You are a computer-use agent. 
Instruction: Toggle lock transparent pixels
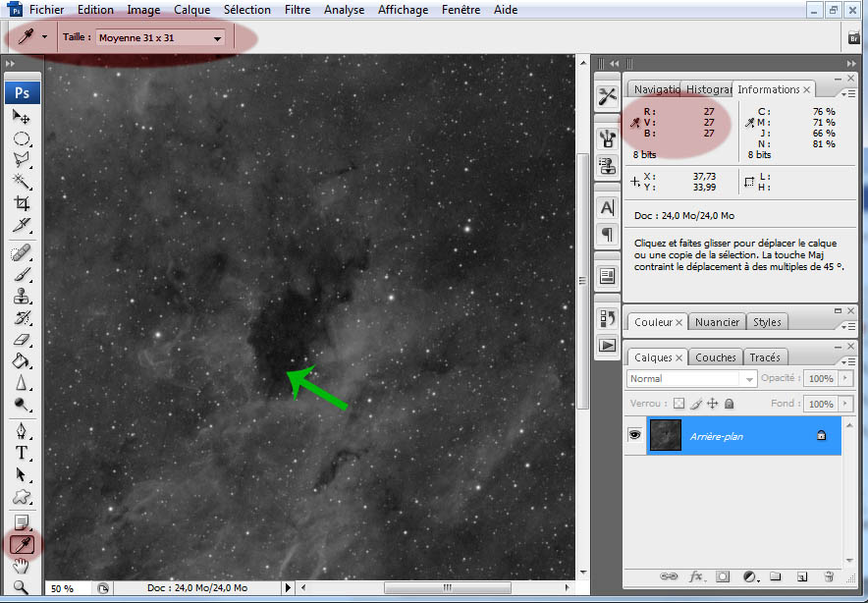click(678, 404)
